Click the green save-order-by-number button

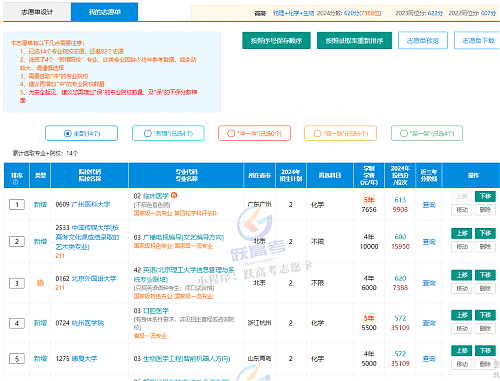[276, 41]
